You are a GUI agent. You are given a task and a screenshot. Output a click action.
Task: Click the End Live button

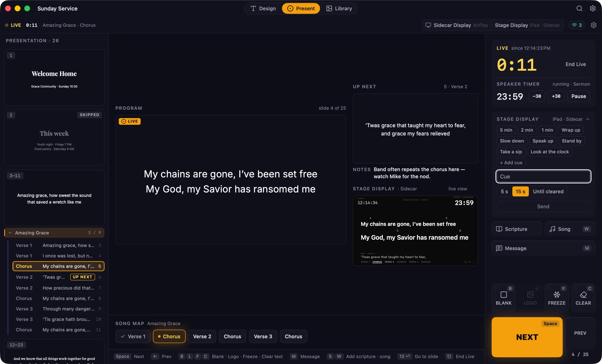click(575, 64)
